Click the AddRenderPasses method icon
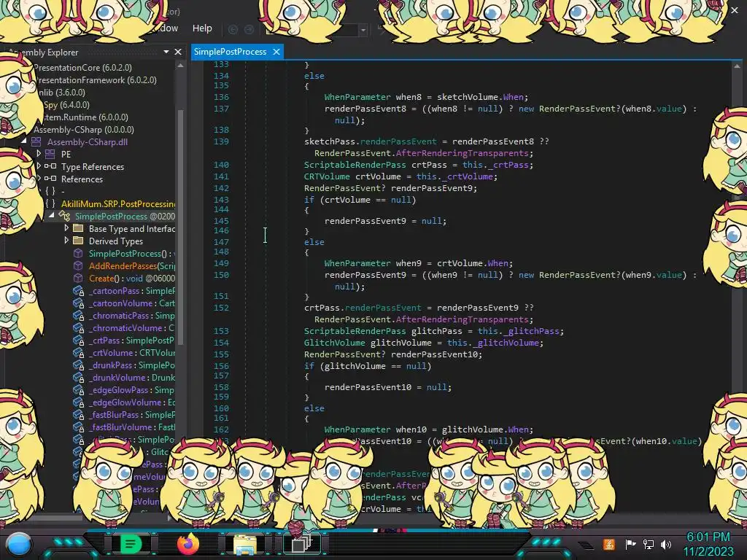 click(78, 265)
